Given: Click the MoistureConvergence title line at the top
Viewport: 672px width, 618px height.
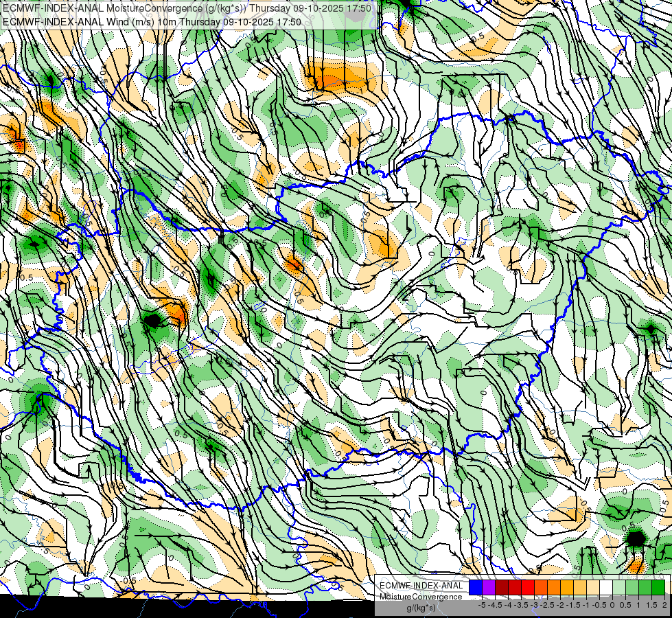Looking at the screenshot, I should (187, 8).
